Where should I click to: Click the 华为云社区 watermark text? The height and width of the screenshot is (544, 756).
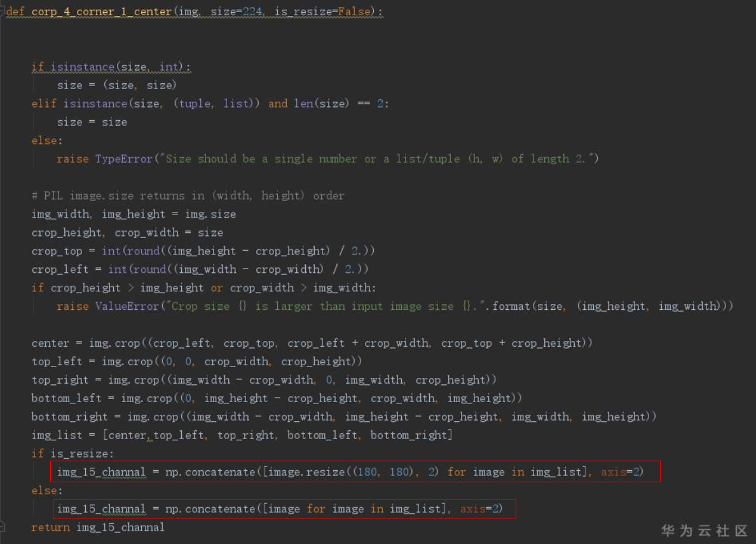[x=702, y=531]
